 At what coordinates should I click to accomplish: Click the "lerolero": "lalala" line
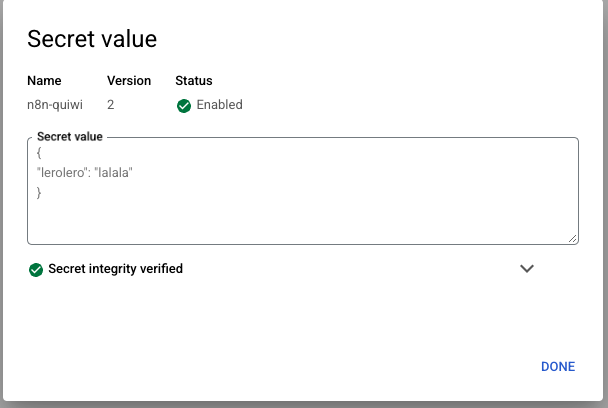point(85,173)
